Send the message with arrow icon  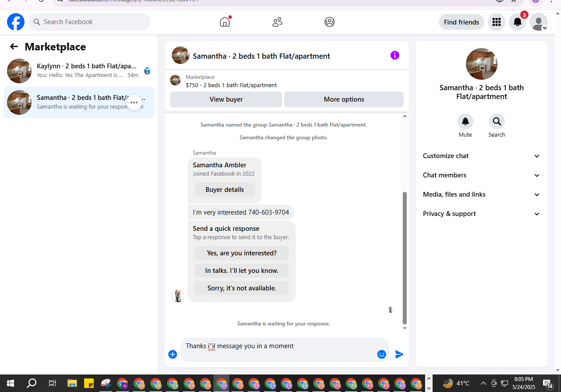[399, 354]
